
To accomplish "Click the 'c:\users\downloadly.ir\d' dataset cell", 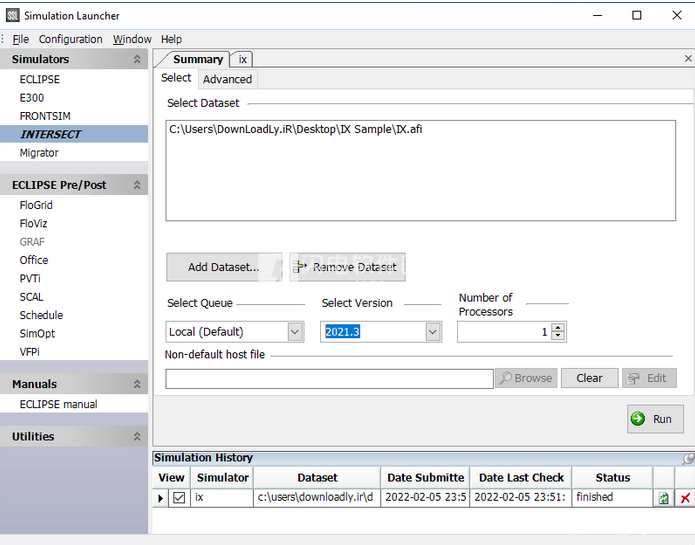I will (x=317, y=498).
